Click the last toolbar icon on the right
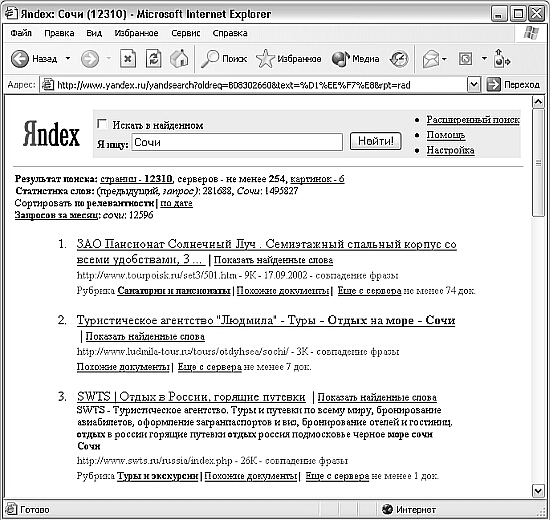 [x=502, y=59]
